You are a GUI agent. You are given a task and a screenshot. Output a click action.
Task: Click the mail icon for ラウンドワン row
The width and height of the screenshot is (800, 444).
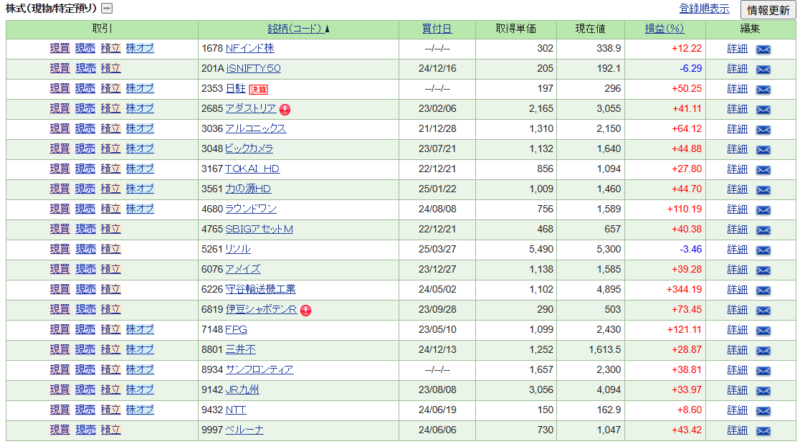[763, 210]
